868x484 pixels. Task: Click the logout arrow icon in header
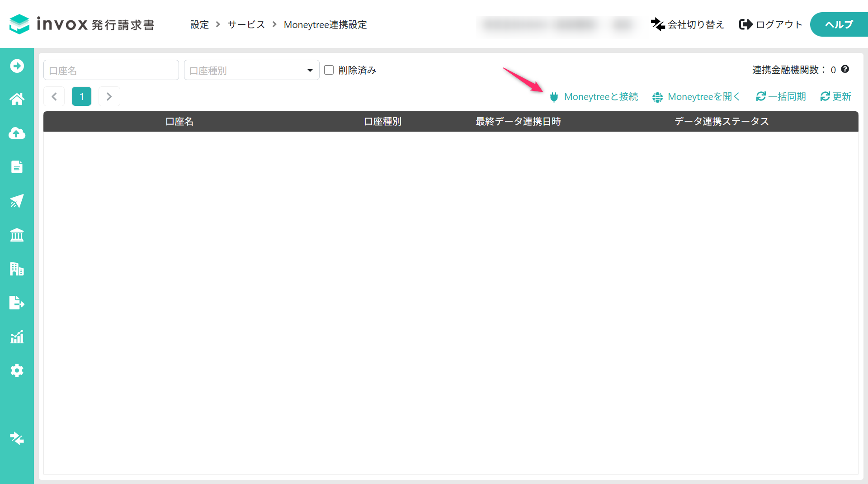pyautogui.click(x=745, y=24)
